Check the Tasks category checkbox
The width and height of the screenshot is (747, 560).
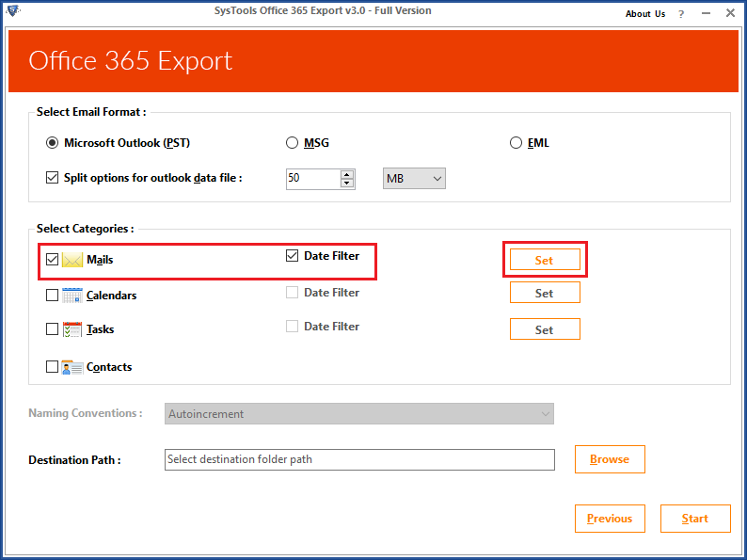pyautogui.click(x=53, y=329)
